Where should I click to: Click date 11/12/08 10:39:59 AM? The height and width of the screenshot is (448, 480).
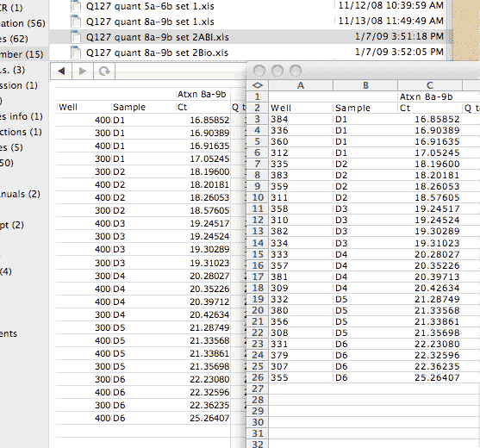click(x=391, y=5)
